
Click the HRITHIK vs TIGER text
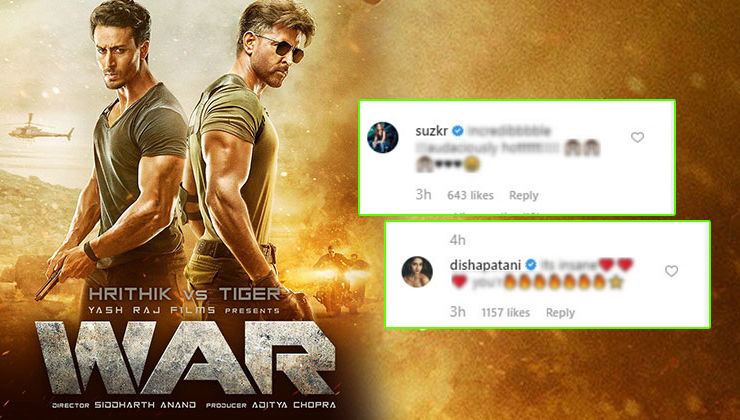point(185,294)
